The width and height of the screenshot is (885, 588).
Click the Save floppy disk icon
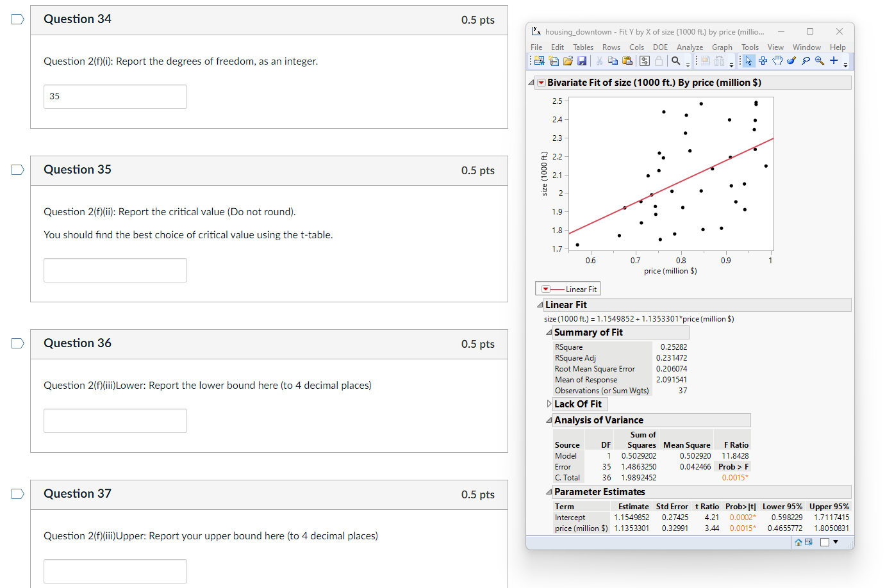pos(582,61)
